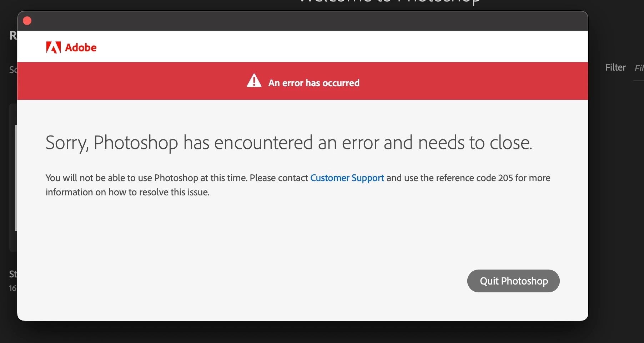Click the 'Sorry, Photoshop has encountered an error' heading
The image size is (644, 343).
[x=289, y=143]
